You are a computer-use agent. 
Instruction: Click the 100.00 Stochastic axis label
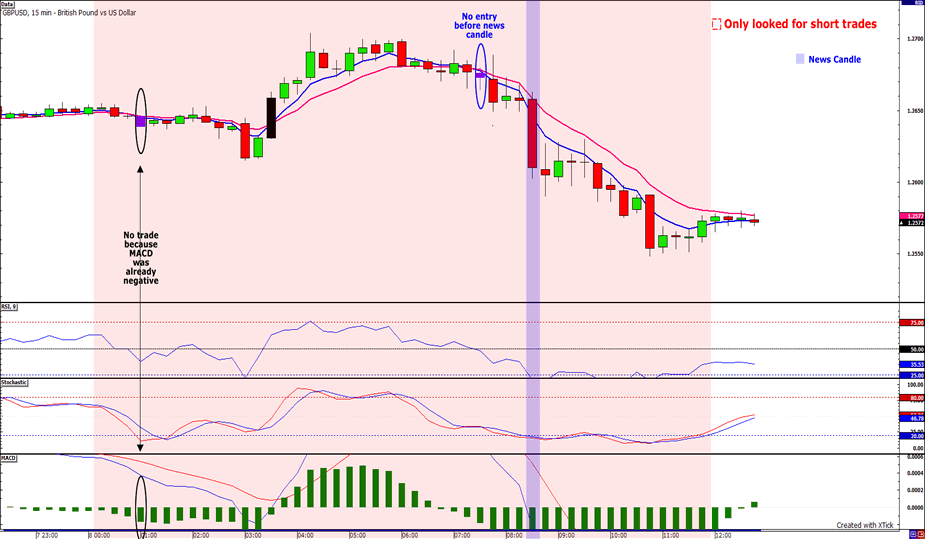[x=916, y=384]
